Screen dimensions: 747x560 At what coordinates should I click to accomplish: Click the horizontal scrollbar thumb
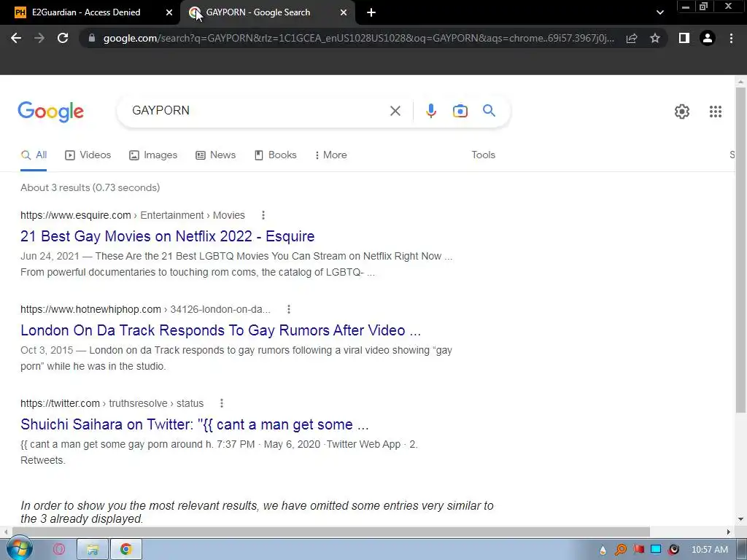click(331, 532)
